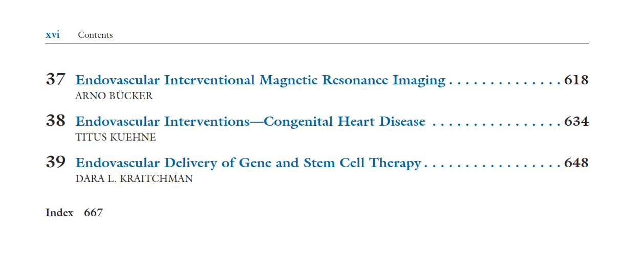Click author name Dara L. Kraitchman

(134, 179)
